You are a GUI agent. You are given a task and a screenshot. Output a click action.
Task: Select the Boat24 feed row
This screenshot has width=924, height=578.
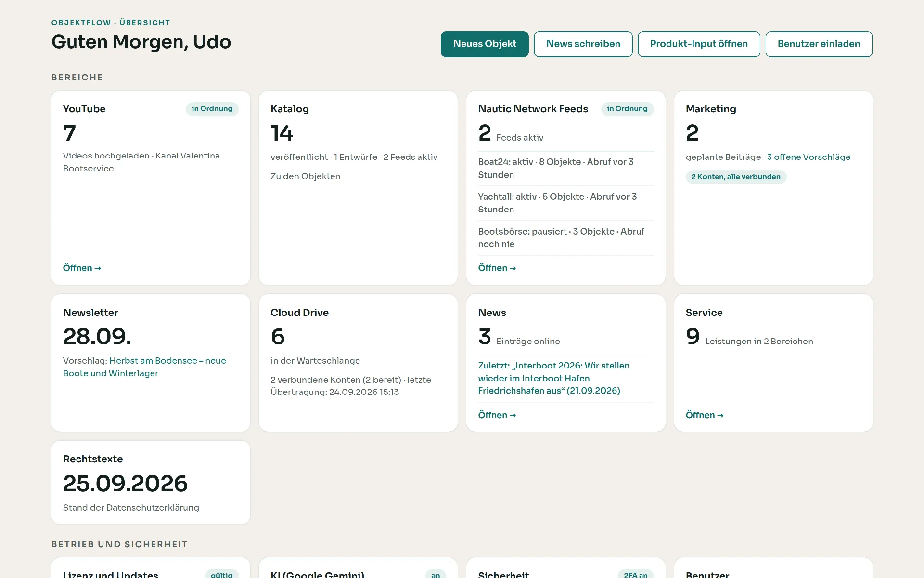point(566,169)
